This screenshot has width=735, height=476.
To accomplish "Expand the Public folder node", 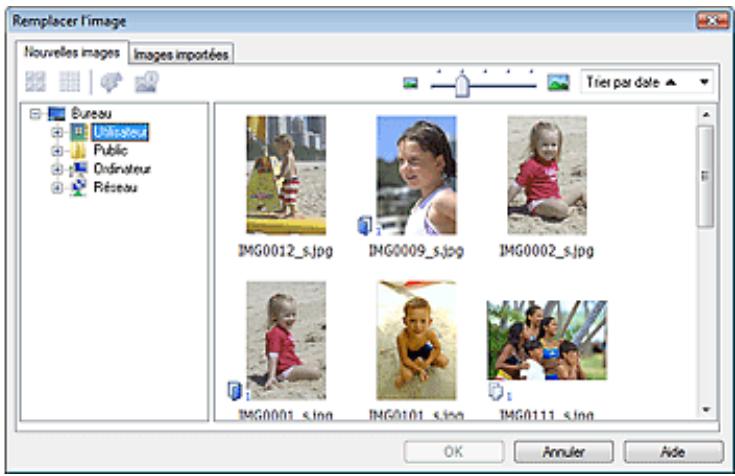I will (57, 151).
